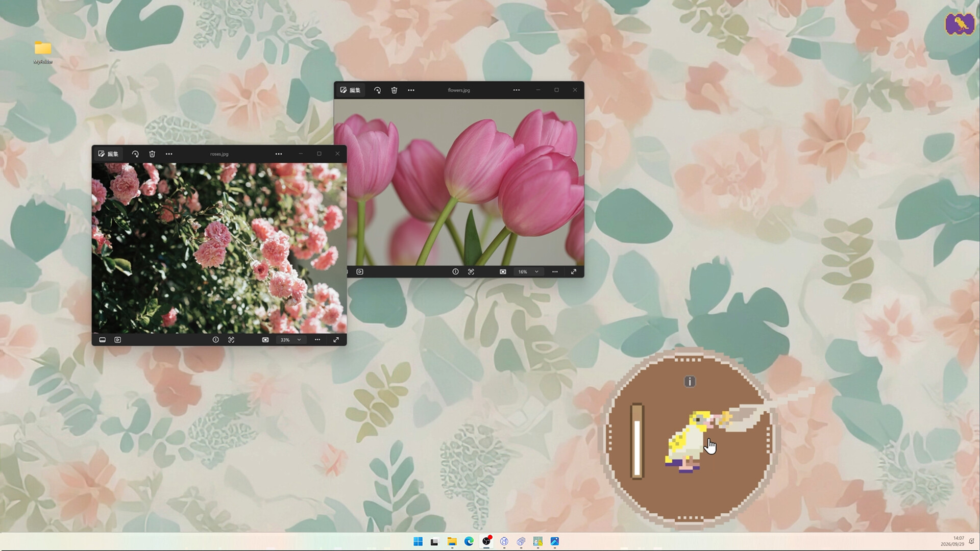Open the left three-dot menu in roses.jpg toolbar
Viewport: 980px width, 551px height.
pos(169,154)
